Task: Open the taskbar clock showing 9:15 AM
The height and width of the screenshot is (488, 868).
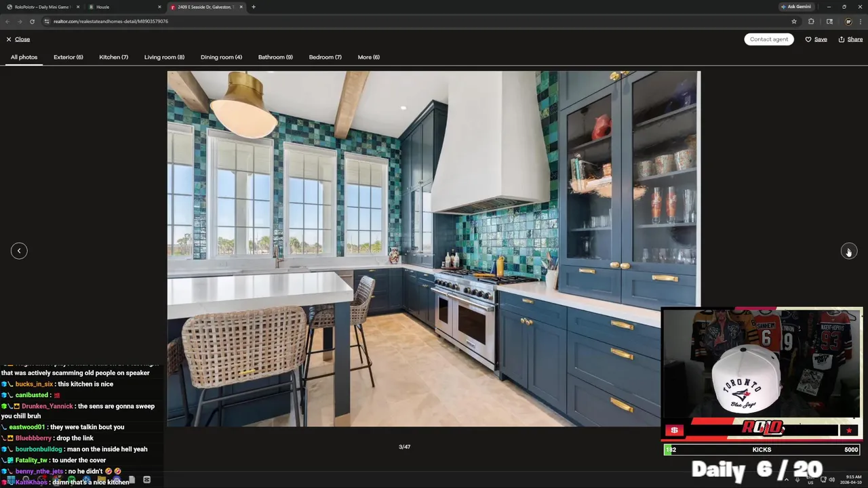Action: coord(851,479)
